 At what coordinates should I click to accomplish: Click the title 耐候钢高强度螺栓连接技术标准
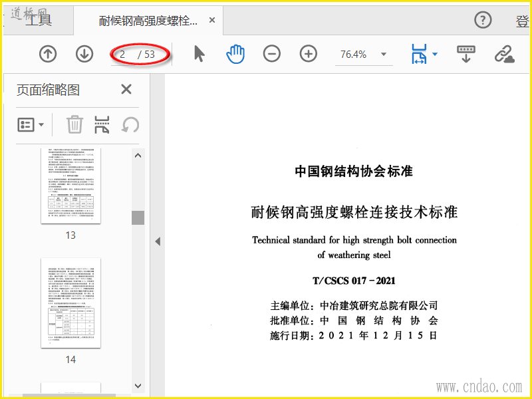(354, 212)
